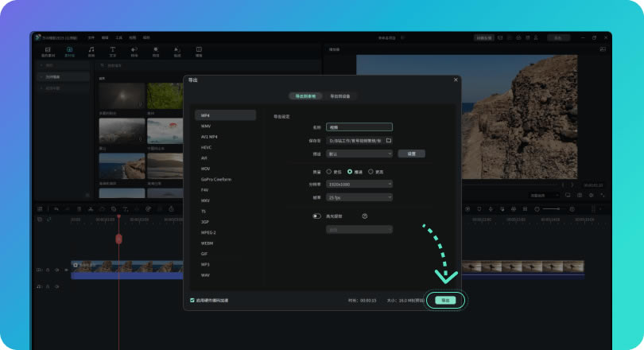Click the settings button beside preset dropdown
This screenshot has width=644, height=350.
412,154
